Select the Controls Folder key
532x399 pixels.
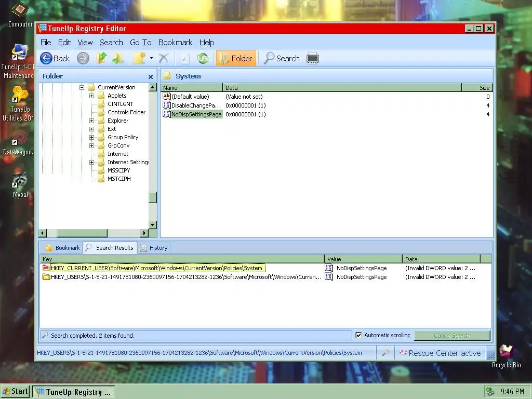coord(126,112)
